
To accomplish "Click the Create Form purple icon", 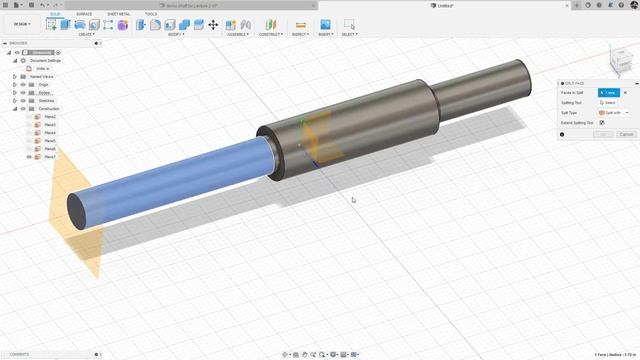I will [123, 25].
